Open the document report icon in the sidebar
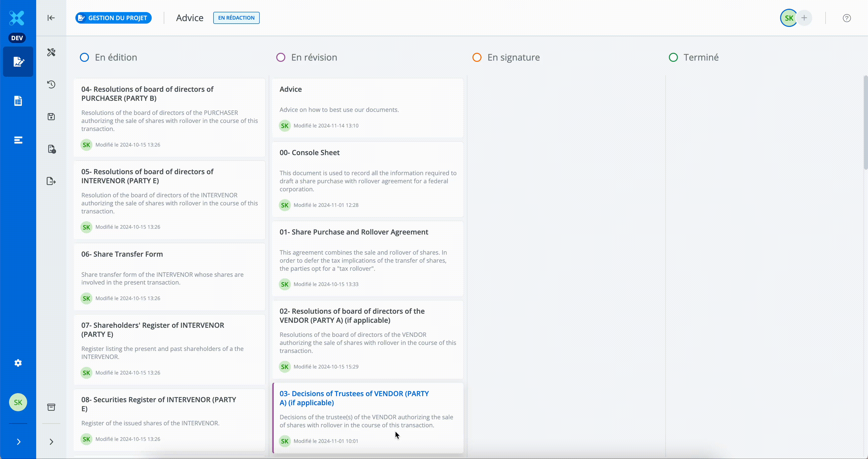 [x=51, y=149]
